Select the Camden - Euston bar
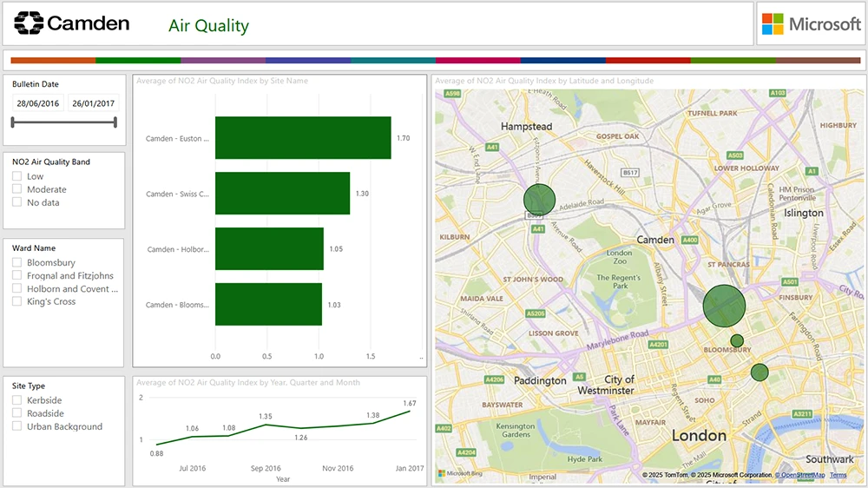Image resolution: width=868 pixels, height=488 pixels. coord(303,138)
